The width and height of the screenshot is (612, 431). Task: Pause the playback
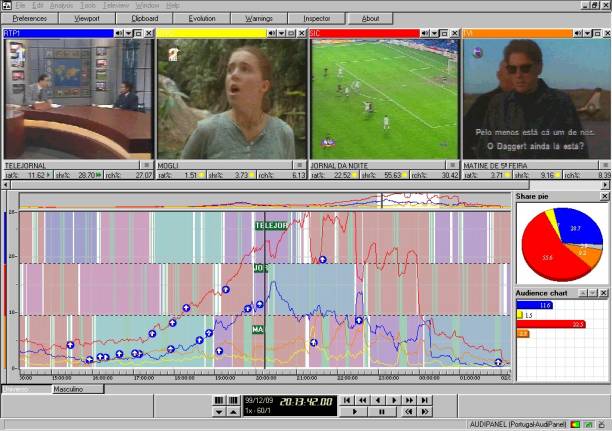point(382,411)
